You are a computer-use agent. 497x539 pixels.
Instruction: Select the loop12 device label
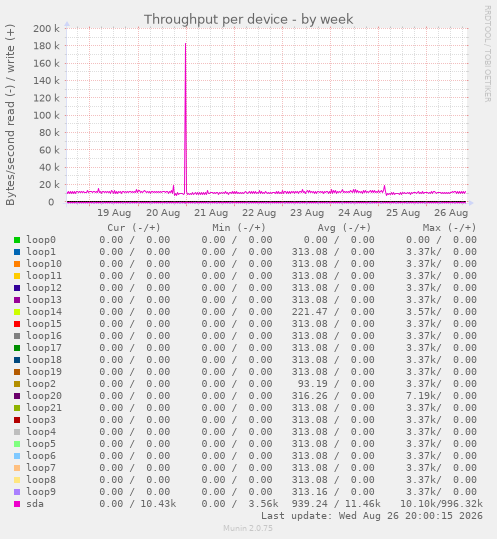tap(44, 288)
